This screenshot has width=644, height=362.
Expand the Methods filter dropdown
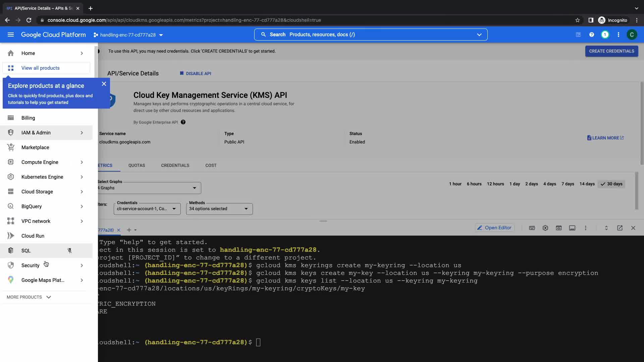(219, 208)
